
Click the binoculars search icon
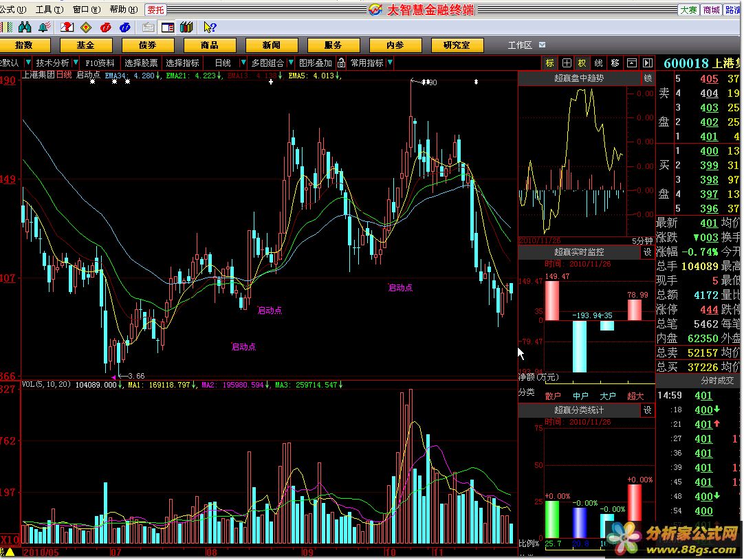tap(25, 27)
